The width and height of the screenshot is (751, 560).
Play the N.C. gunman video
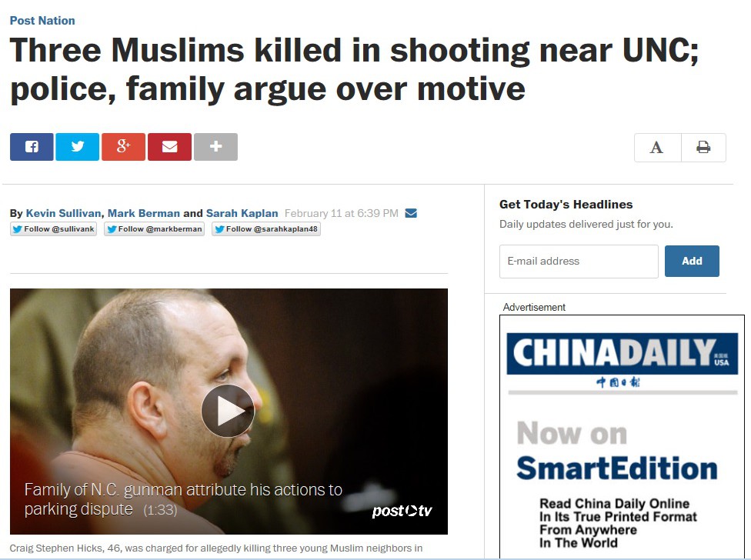point(228,411)
